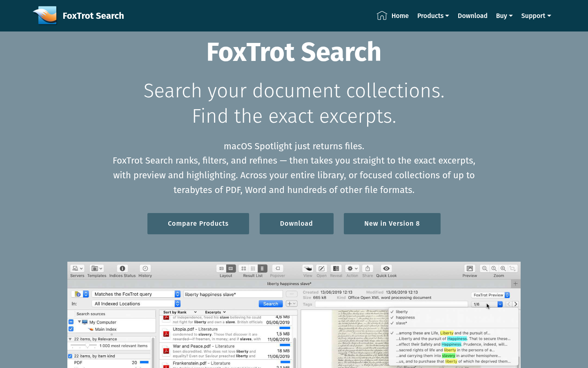Click the PDF icon beside Utopia.pdf

point(166,334)
